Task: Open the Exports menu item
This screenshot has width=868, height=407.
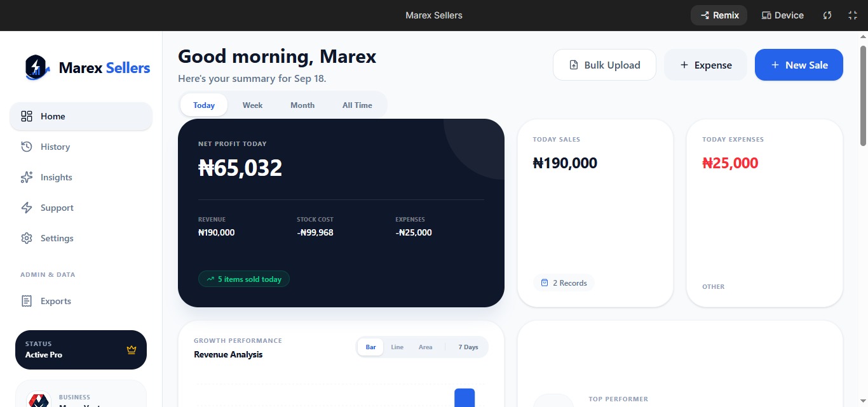Action: (x=81, y=301)
